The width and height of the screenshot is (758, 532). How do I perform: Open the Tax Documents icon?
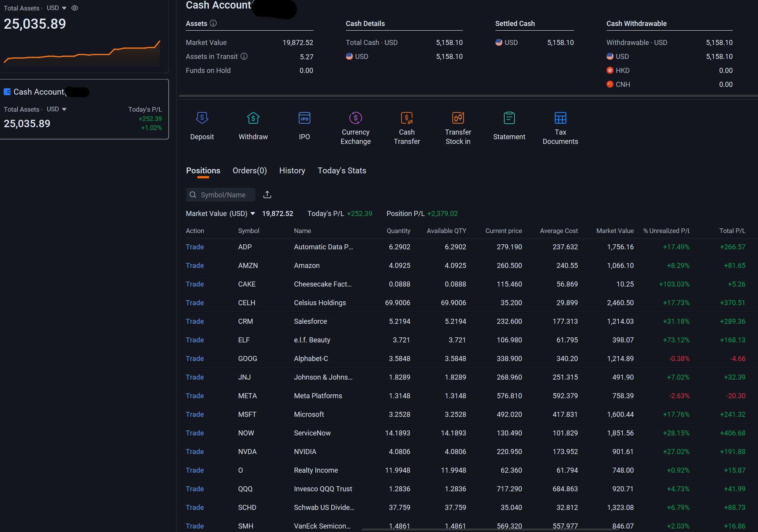pyautogui.click(x=560, y=117)
